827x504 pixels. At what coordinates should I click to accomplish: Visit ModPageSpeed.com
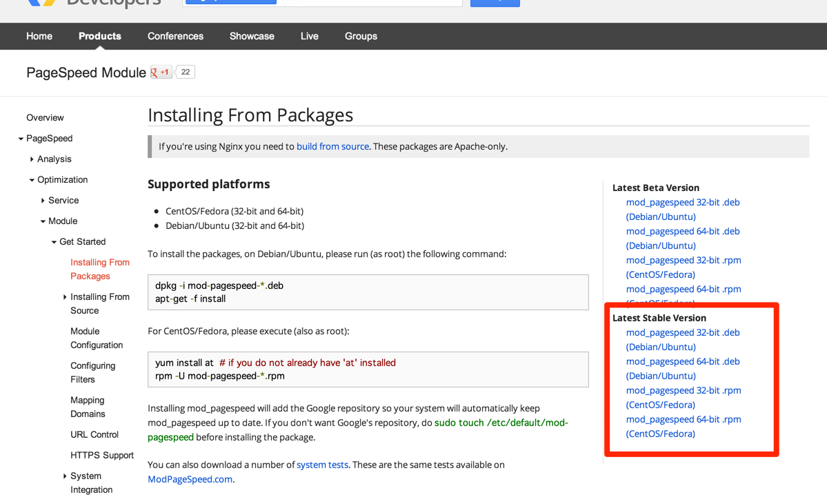[190, 478]
